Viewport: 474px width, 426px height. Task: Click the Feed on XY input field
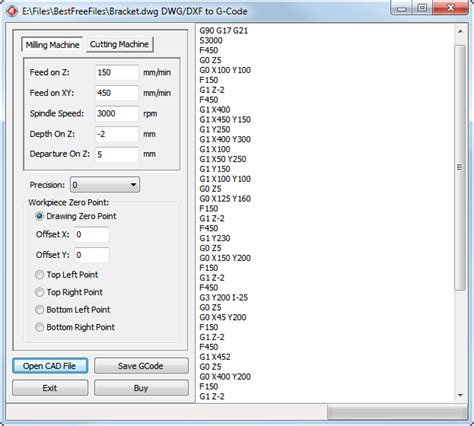click(x=117, y=93)
